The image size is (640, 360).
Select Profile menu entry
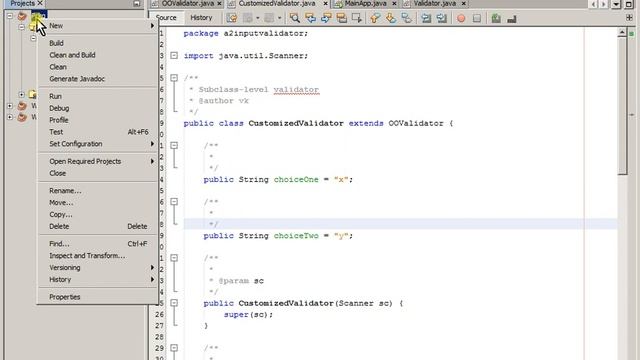[98, 120]
